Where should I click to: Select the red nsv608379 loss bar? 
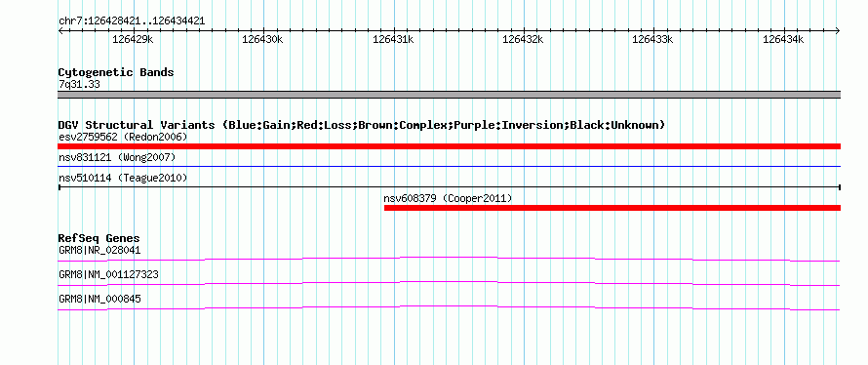coord(612,208)
